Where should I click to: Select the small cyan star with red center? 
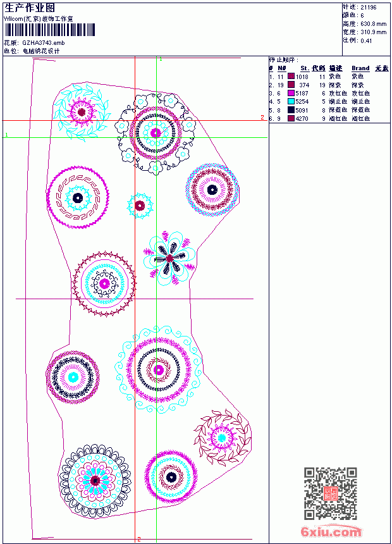click(140, 206)
